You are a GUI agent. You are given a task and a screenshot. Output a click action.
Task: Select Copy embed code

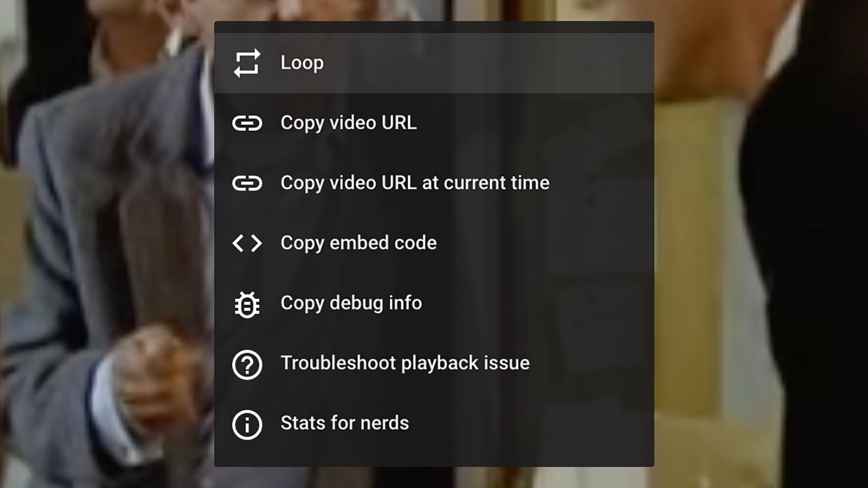358,243
